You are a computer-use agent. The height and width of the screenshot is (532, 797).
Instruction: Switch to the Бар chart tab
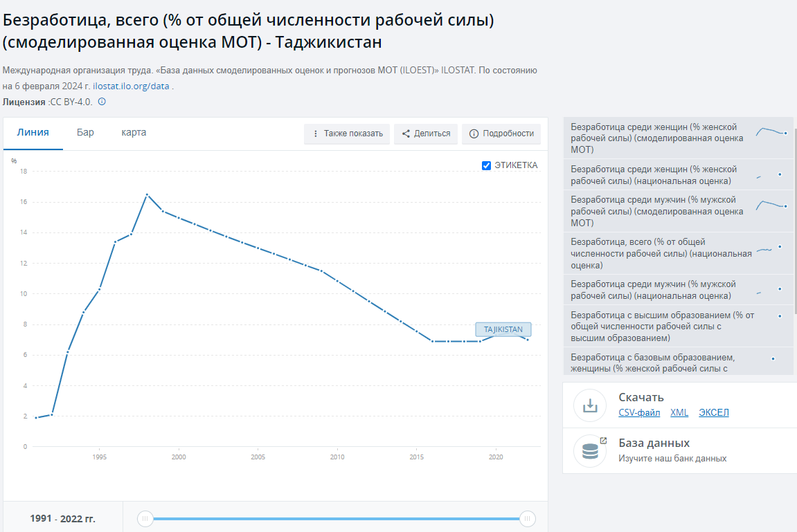[85, 133]
